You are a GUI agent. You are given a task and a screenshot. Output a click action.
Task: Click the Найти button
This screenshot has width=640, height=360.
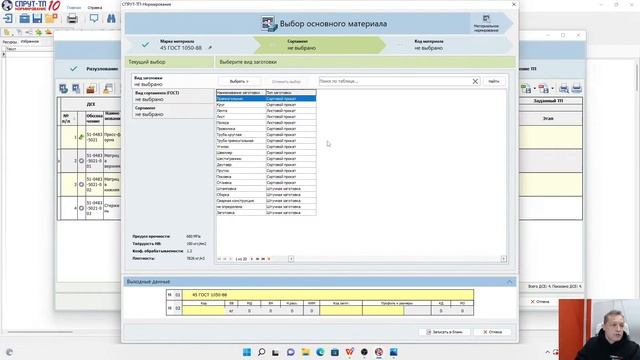(493, 81)
